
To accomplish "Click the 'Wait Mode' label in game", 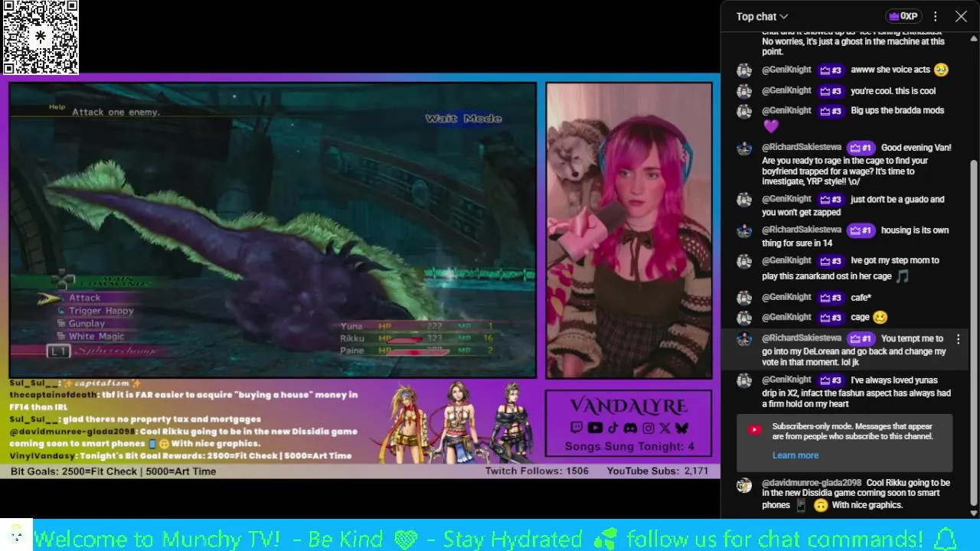I will tap(464, 119).
